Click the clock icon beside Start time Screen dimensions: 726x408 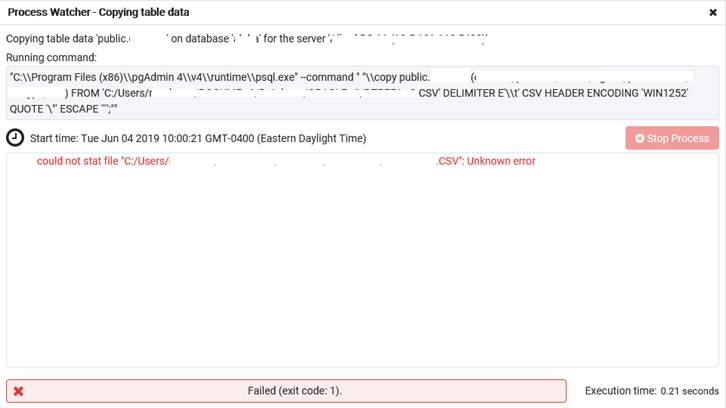(15, 138)
